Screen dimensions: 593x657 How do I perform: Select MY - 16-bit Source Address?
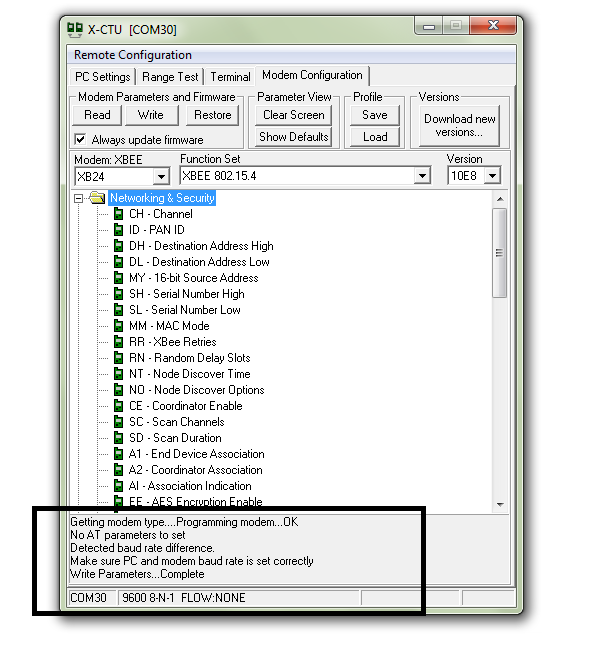click(194, 278)
